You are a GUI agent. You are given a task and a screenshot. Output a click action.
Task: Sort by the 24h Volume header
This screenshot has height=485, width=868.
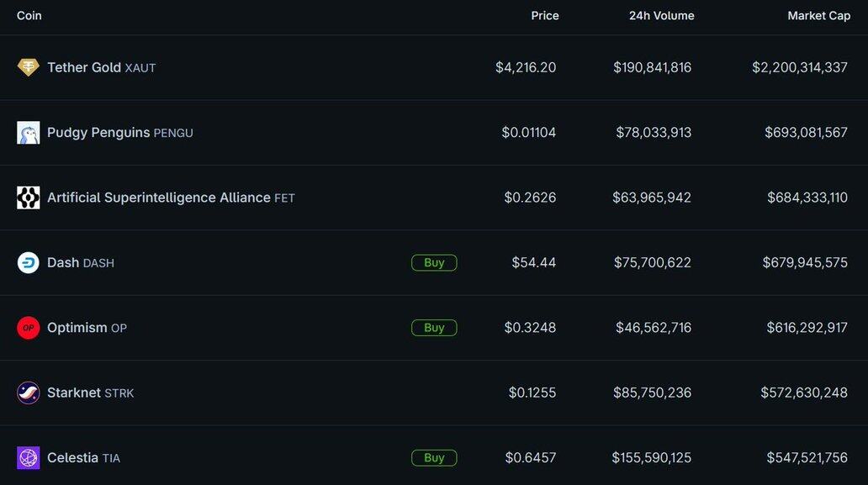pyautogui.click(x=661, y=16)
